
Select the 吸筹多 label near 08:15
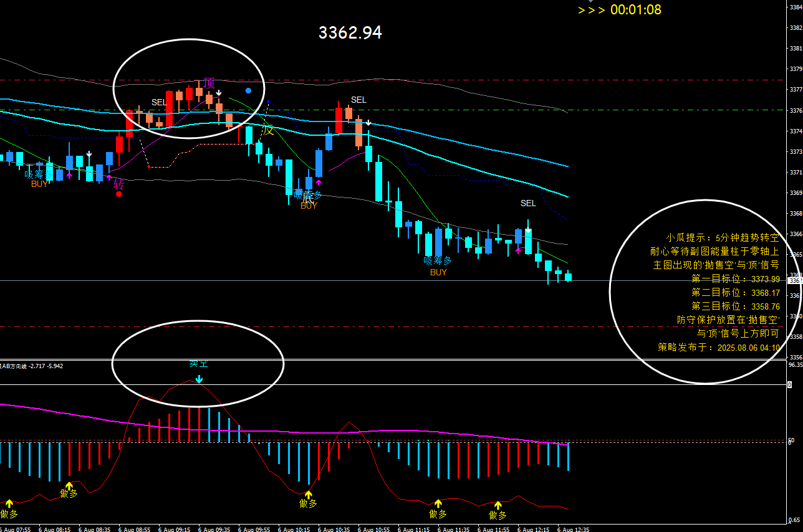(x=39, y=174)
